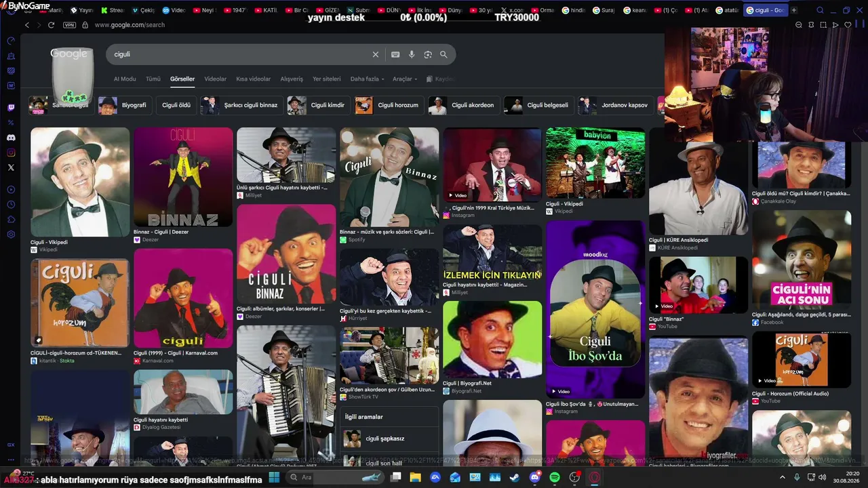Screen dimensions: 868x488
Task: Open Spotify from the taskbar
Action: (x=555, y=477)
